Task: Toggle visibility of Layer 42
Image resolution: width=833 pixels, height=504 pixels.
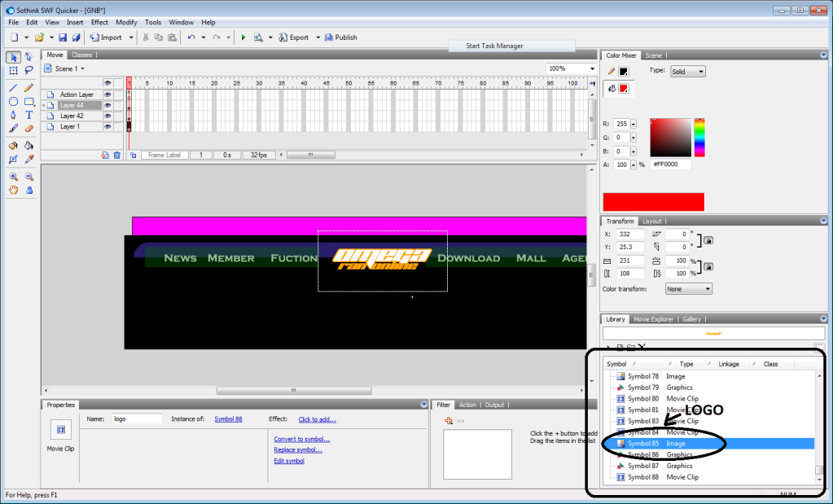Action: [x=107, y=116]
